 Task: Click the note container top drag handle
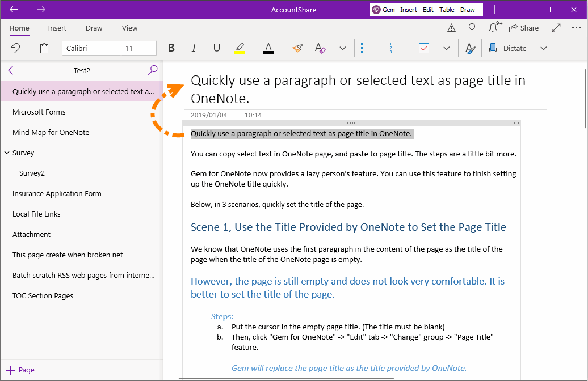click(x=351, y=123)
